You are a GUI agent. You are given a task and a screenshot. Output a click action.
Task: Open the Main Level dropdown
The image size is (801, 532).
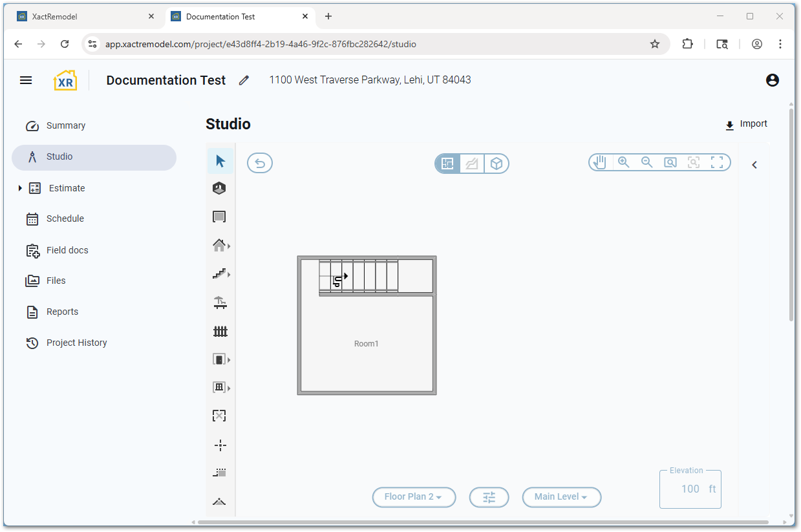[x=561, y=497]
